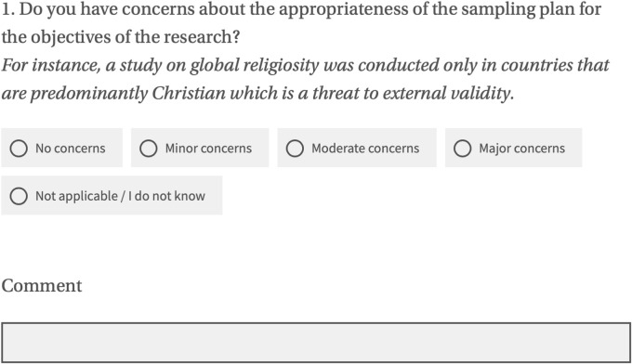Click the 'Major concerns' label text
632x364 pixels.
pyautogui.click(x=522, y=149)
